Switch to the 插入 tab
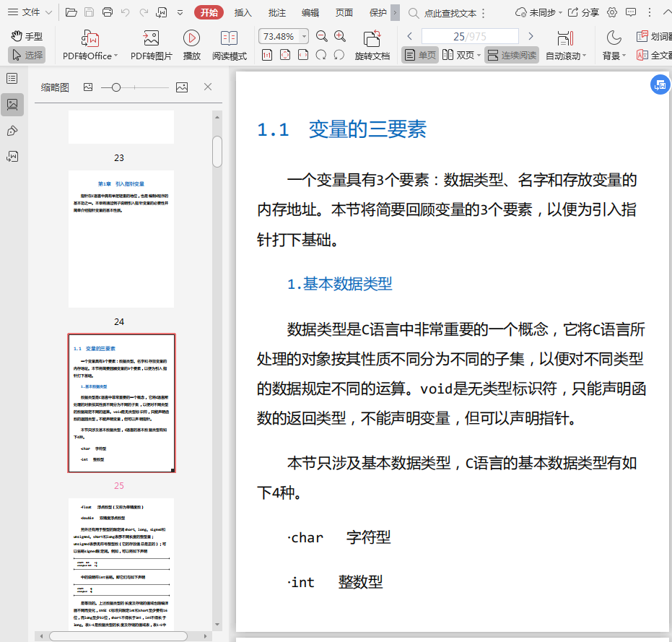The image size is (672, 642). [x=243, y=12]
